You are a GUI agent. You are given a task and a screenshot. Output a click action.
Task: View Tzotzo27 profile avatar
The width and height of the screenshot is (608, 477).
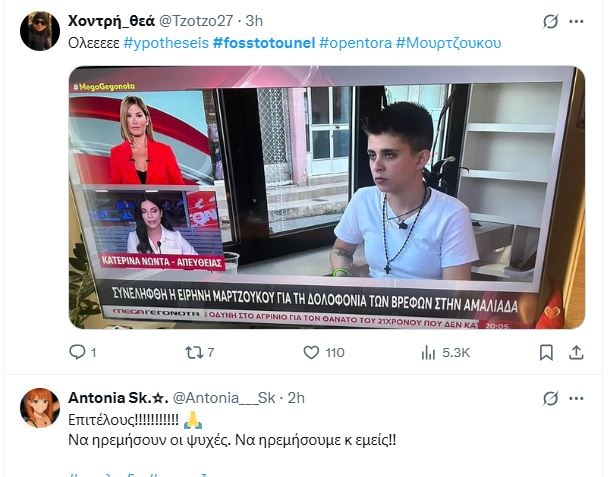coord(40,31)
